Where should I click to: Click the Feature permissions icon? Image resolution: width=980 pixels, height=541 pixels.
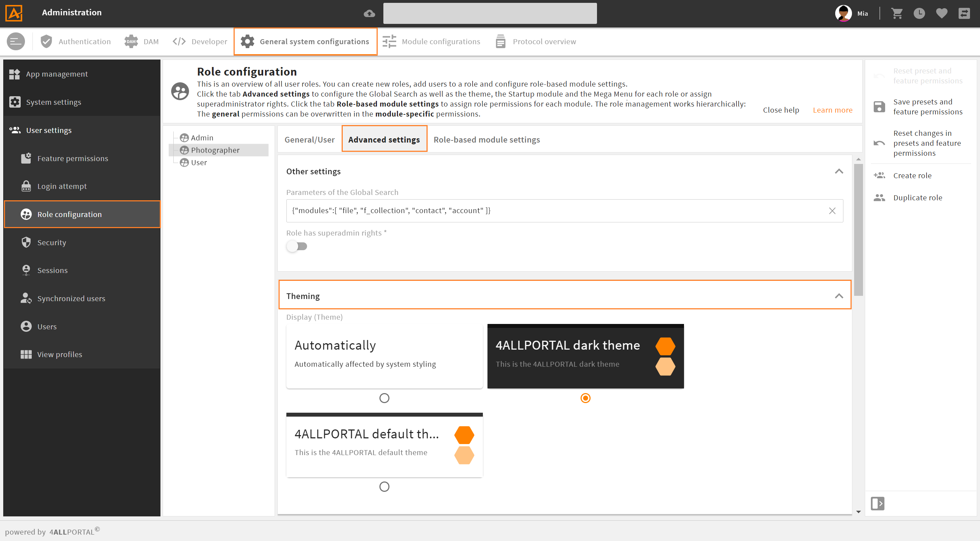26,158
